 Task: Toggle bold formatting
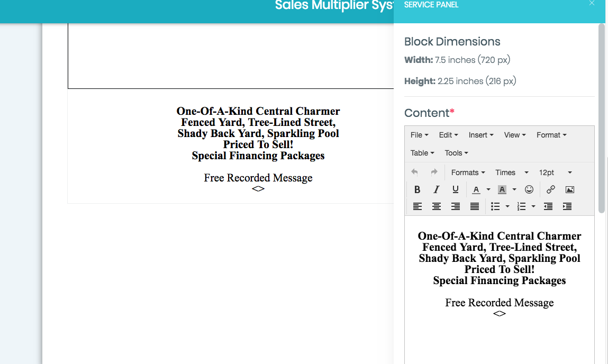(x=417, y=189)
